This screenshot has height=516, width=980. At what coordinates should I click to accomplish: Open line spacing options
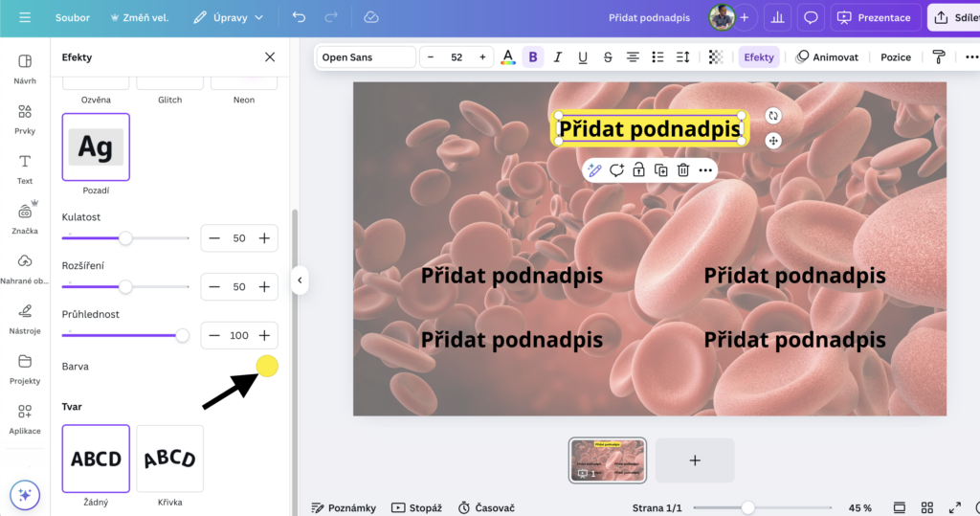coord(682,56)
